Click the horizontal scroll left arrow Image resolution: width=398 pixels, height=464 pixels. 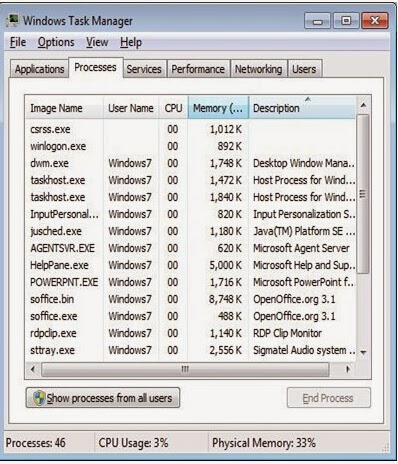coord(33,369)
